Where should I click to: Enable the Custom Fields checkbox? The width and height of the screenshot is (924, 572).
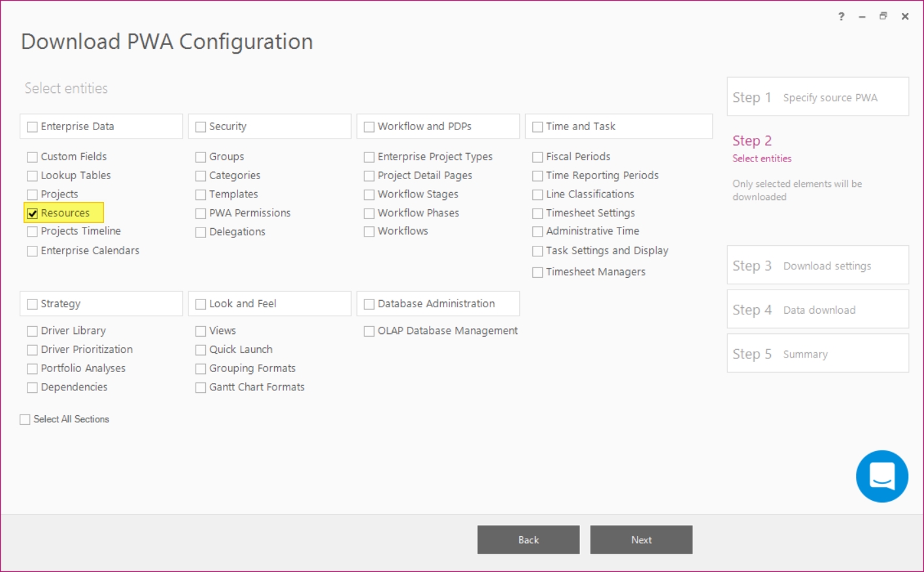pos(32,157)
